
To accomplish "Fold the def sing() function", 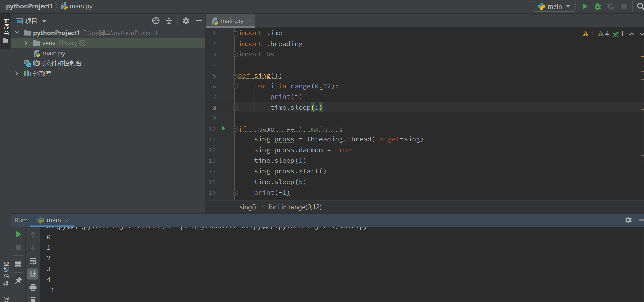I will click(235, 76).
